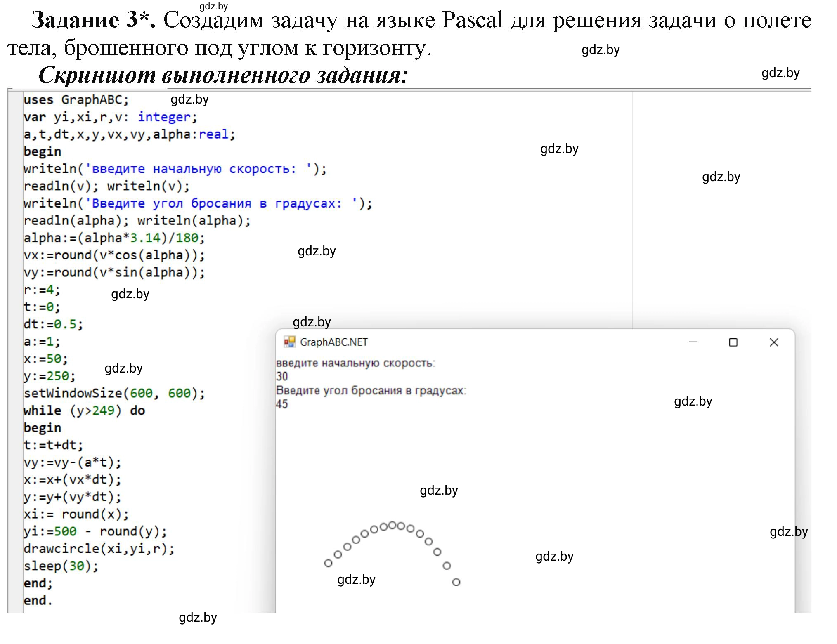The height and width of the screenshot is (644, 837).
Task: Click the first 'begin' keyword line
Action: [x=43, y=152]
